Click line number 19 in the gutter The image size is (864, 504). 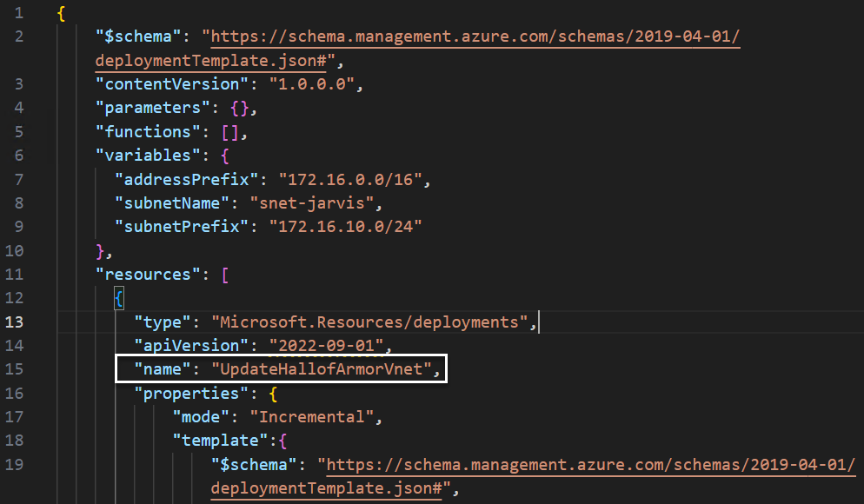(x=14, y=464)
